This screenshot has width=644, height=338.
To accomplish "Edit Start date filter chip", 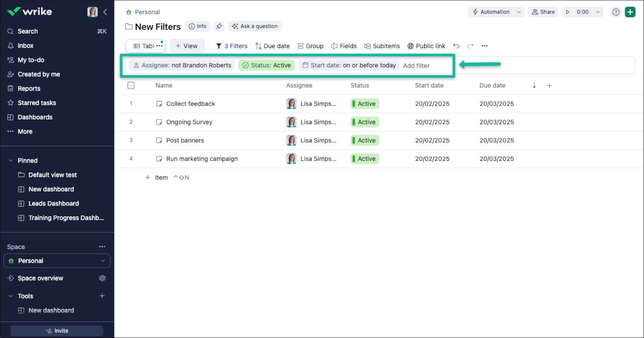I will pyautogui.click(x=349, y=65).
